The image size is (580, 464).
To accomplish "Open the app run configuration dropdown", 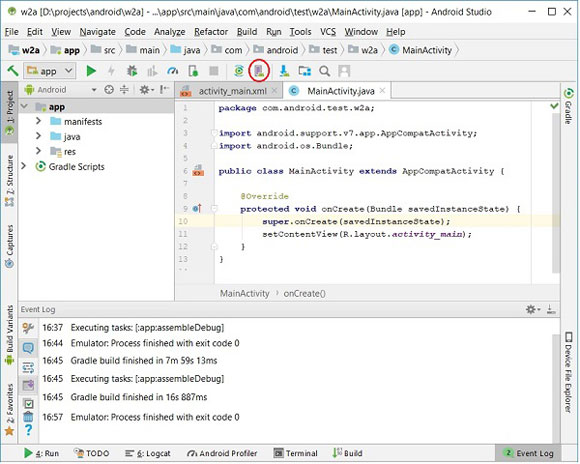I will [x=50, y=71].
